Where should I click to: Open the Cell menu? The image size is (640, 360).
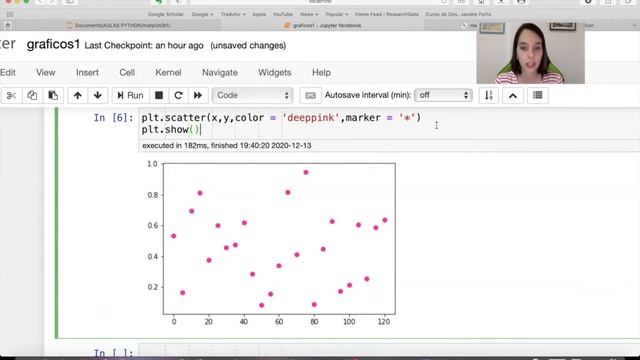point(127,73)
